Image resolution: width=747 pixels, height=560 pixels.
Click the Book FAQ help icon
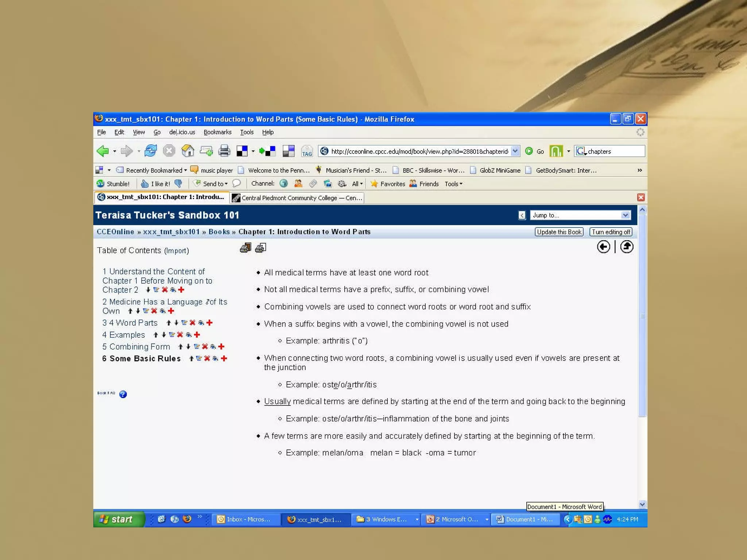tap(123, 394)
